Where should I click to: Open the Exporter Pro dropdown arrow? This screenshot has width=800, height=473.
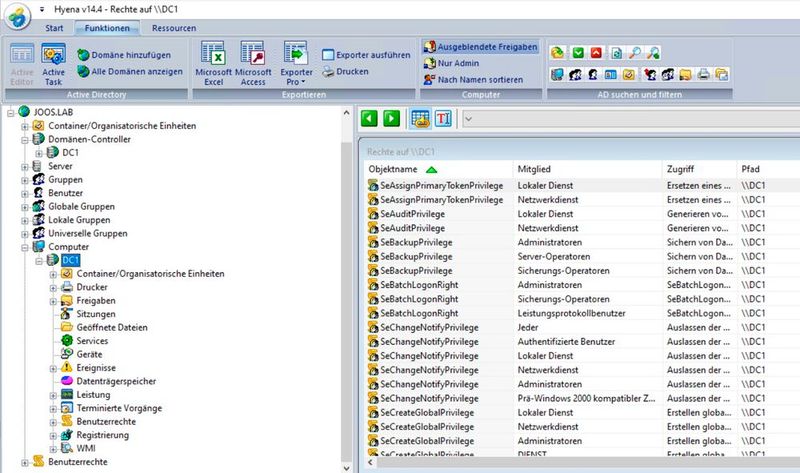coord(303,82)
